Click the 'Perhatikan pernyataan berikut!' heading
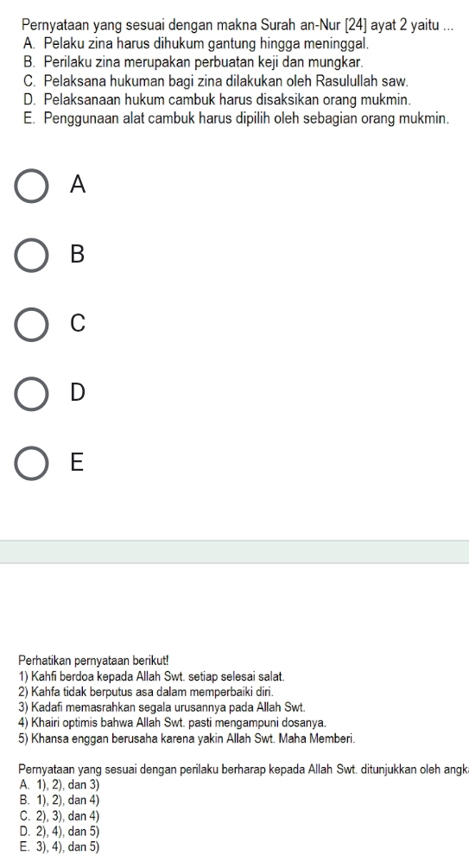The height and width of the screenshot is (868, 469). [x=93, y=661]
